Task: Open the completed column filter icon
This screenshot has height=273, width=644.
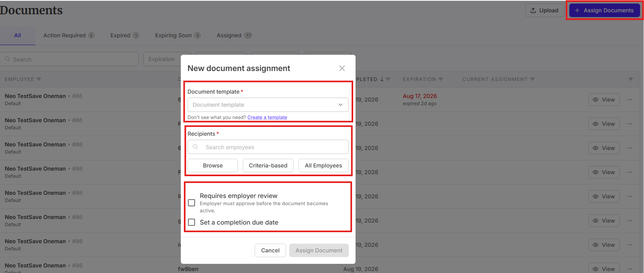Action: [388, 79]
